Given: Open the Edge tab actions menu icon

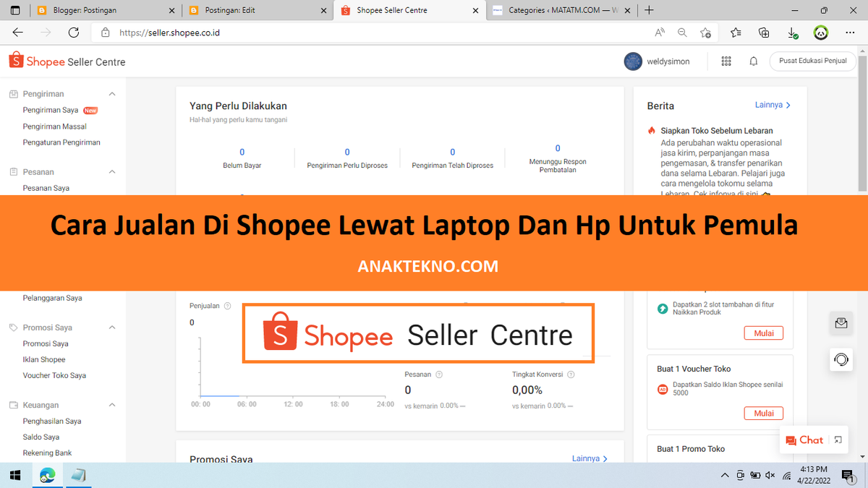Looking at the screenshot, I should [x=16, y=11].
